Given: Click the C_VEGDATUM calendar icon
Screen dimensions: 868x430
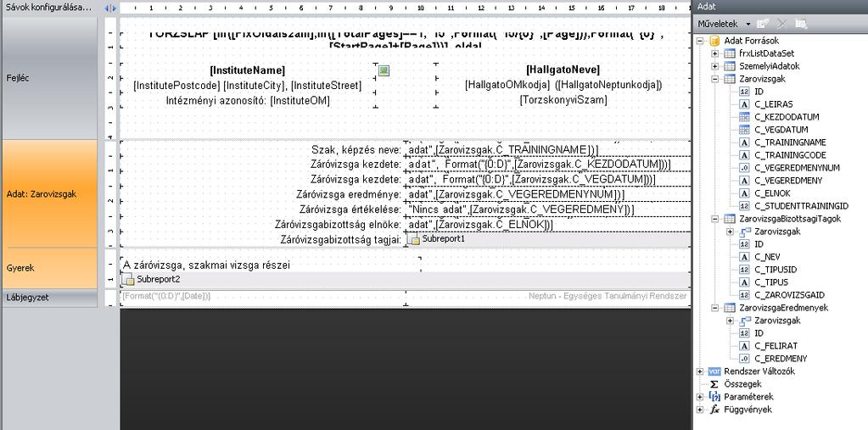Looking at the screenshot, I should click(745, 130).
